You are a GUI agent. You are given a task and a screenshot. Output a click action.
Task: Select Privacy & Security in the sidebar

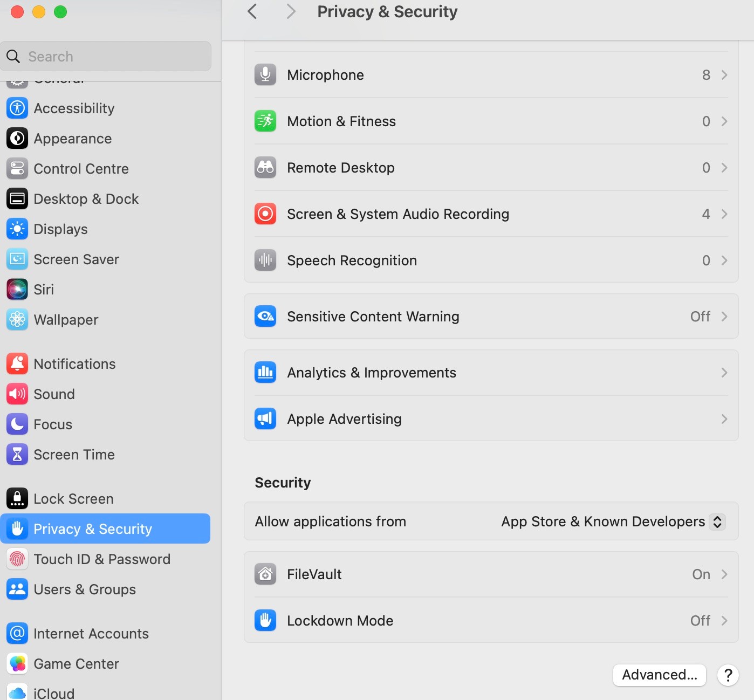(x=105, y=529)
